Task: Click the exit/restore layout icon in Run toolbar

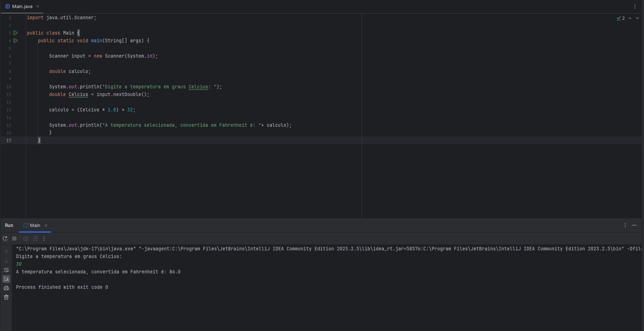Action: pyautogui.click(x=35, y=238)
